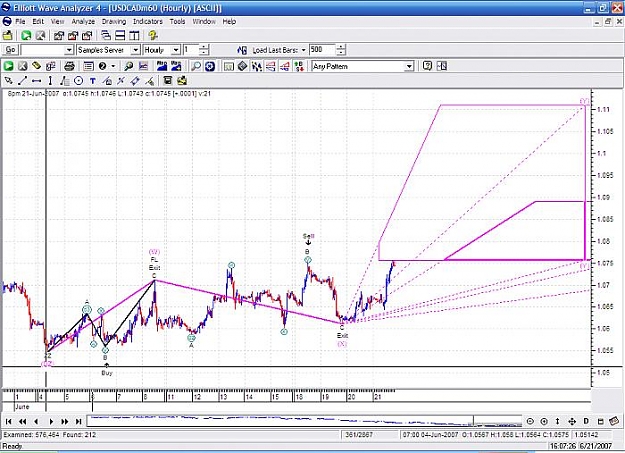625x453 pixels.
Task: Click the tile windows horizontally icon
Action: (x=120, y=35)
